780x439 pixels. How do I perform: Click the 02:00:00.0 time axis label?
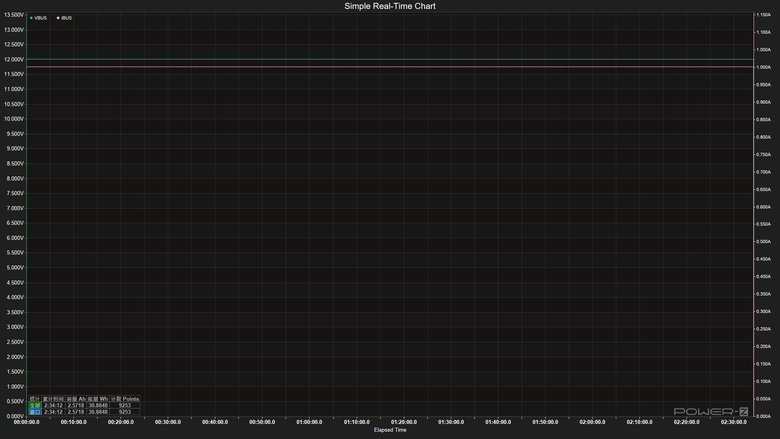click(x=592, y=422)
